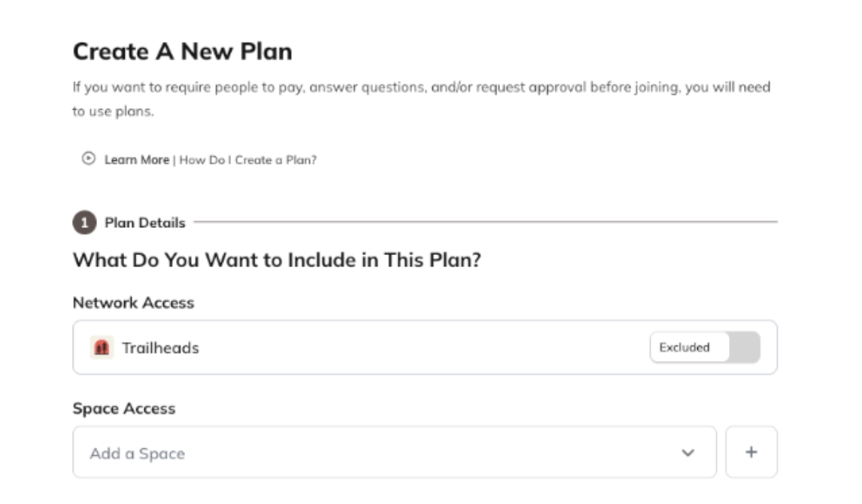The image size is (862, 504).
Task: Click the Excluded label on the toggle
Action: click(x=684, y=348)
